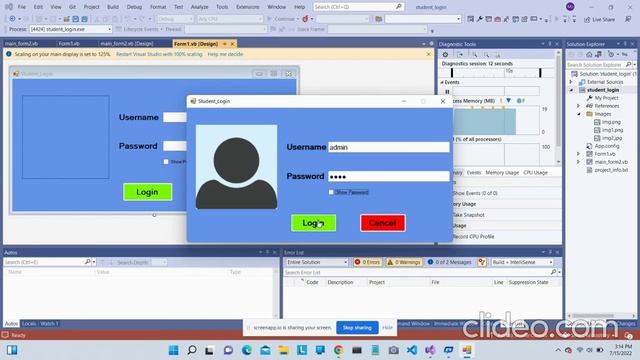Click the green Login button in the running Student_Login window
This screenshot has height=360, width=640.
tap(313, 223)
